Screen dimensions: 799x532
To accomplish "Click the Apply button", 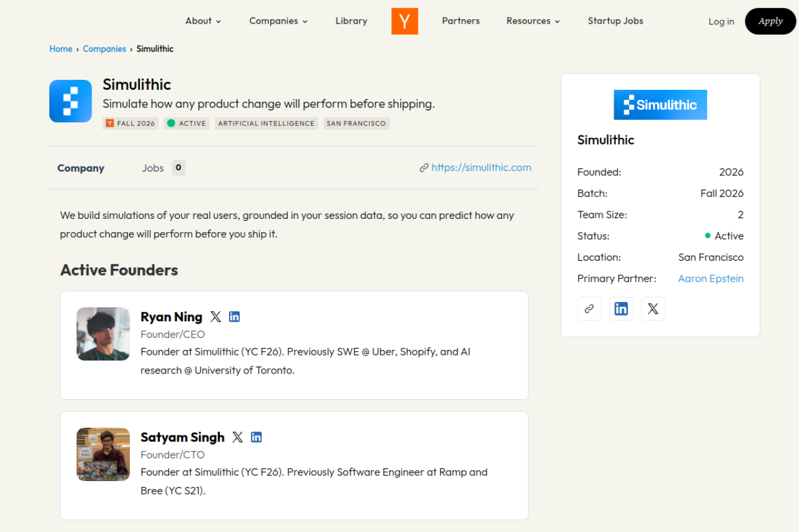I will (770, 21).
